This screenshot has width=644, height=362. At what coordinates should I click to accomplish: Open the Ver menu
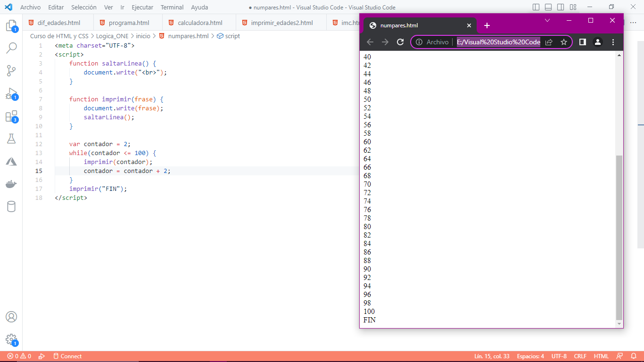tap(108, 7)
